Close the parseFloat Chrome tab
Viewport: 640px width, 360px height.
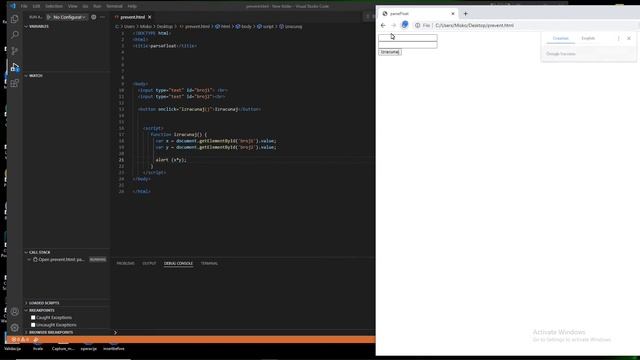tap(453, 13)
